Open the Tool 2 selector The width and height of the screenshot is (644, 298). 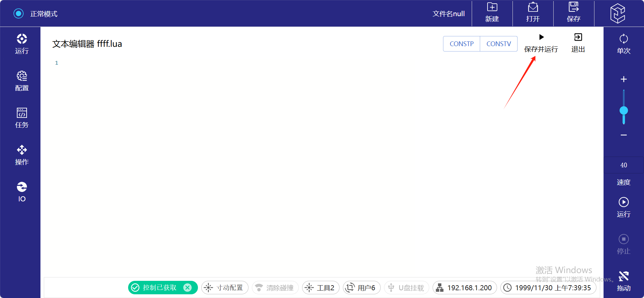click(321, 288)
